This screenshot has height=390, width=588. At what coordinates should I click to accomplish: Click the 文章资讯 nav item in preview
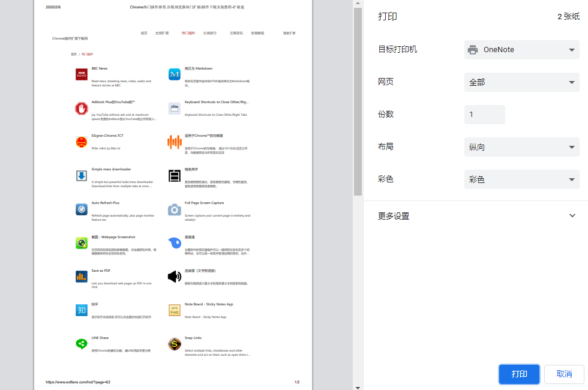[236, 33]
